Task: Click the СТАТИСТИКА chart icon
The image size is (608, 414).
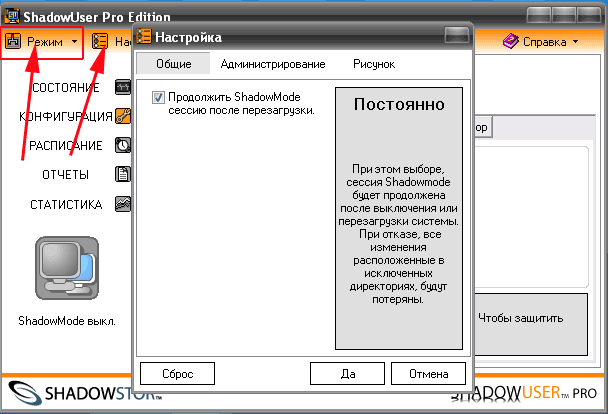Action: tap(123, 204)
